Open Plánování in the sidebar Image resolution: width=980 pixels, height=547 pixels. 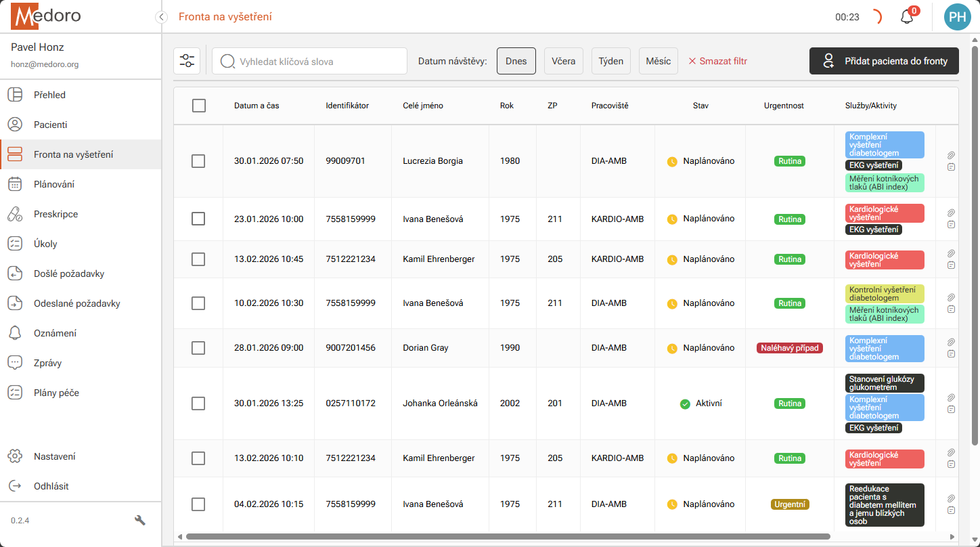tap(54, 184)
